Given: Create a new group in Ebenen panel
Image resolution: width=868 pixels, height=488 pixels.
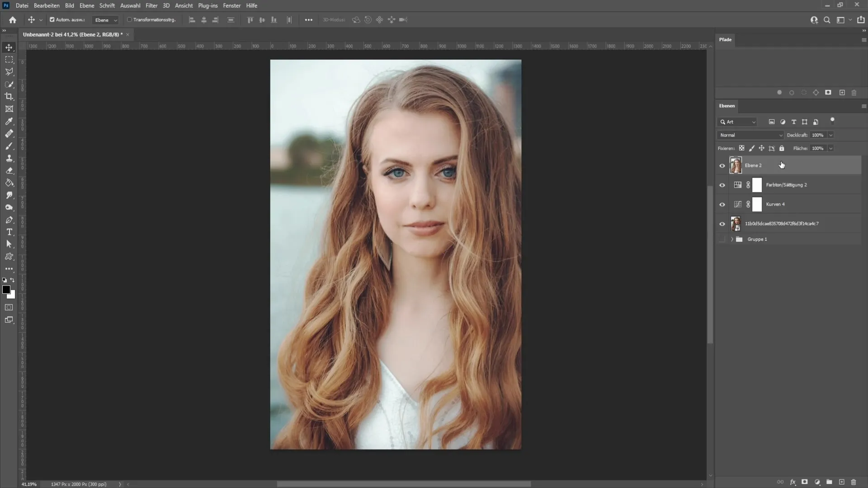Looking at the screenshot, I should coord(829,482).
